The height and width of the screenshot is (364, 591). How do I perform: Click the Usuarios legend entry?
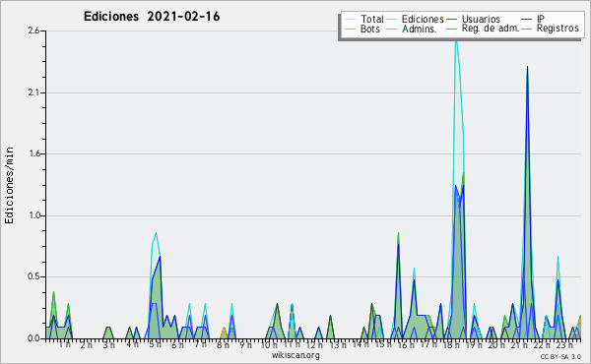(x=474, y=19)
